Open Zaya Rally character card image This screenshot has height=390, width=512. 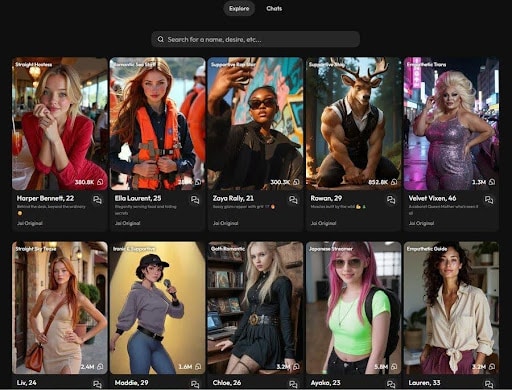(255, 124)
